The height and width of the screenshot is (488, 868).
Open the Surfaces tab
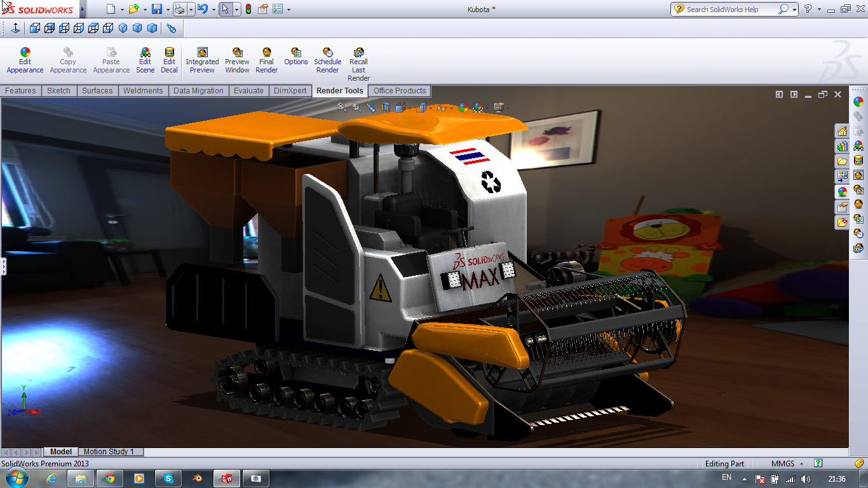[x=97, y=91]
